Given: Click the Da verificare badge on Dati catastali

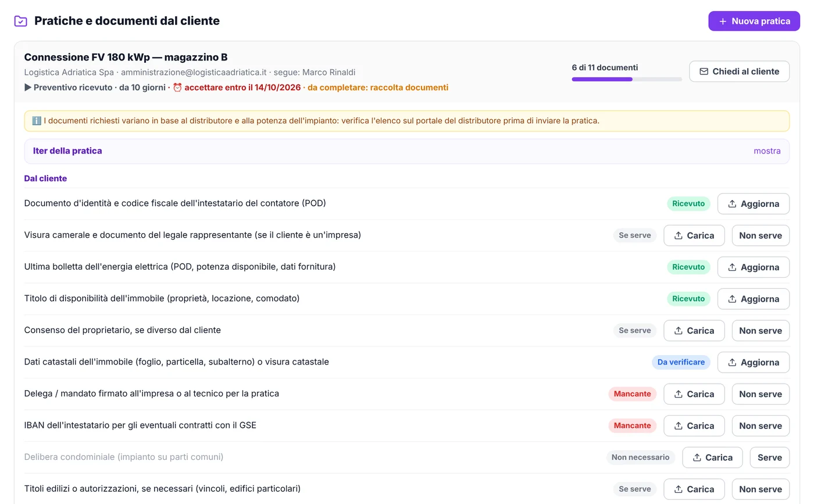Looking at the screenshot, I should point(681,362).
